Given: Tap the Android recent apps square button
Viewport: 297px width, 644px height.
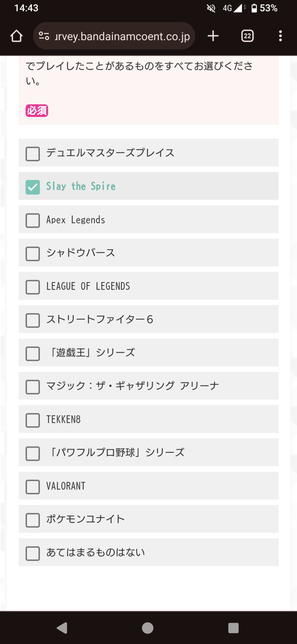Looking at the screenshot, I should tap(233, 628).
